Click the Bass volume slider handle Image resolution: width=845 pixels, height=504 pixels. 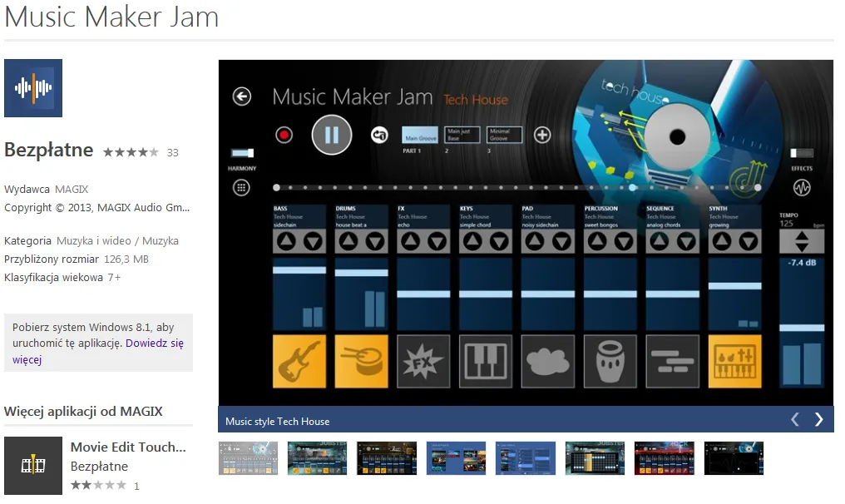[299, 270]
